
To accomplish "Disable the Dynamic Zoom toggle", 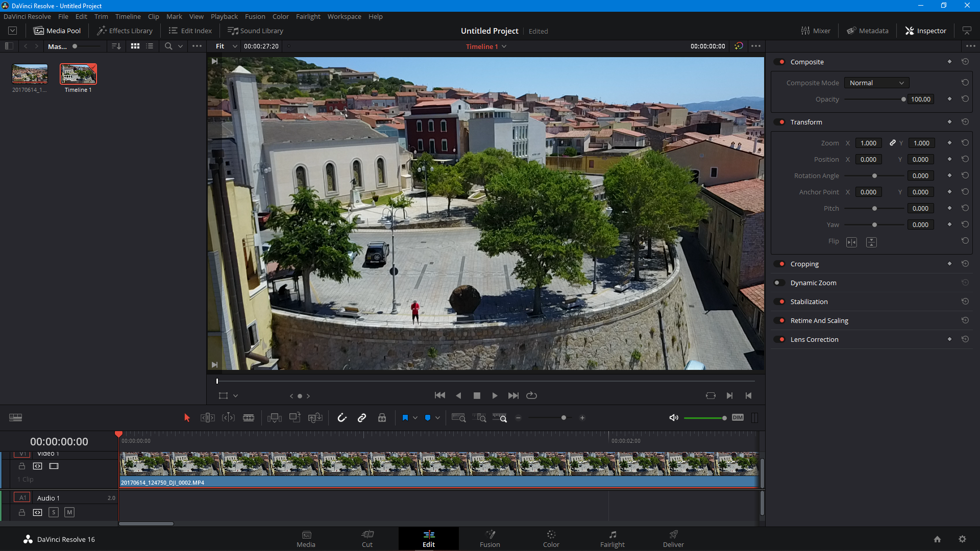I will coord(779,283).
